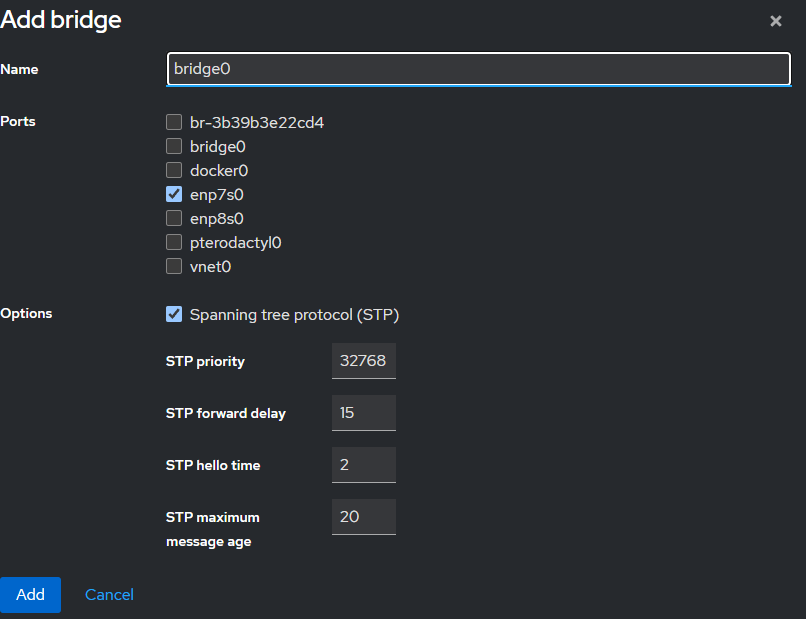Screen dimensions: 806x619
Task: Tick the enp8s0 port checkbox
Action: click(x=174, y=219)
